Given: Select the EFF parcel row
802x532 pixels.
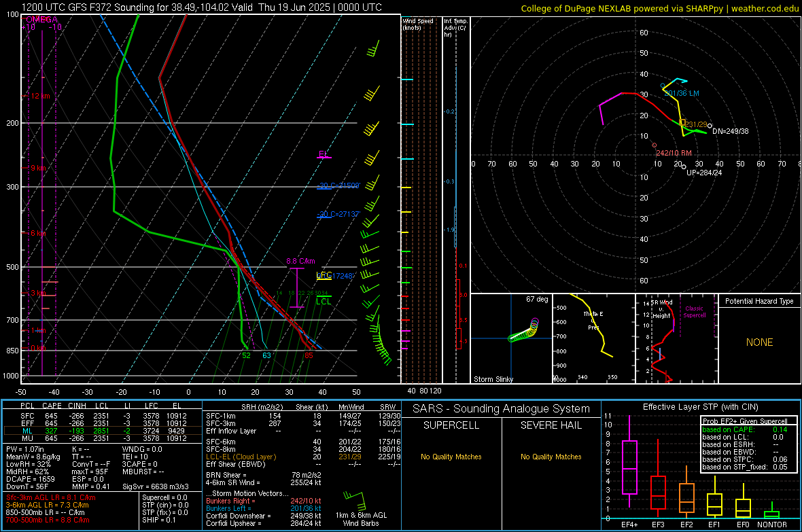Looking at the screenshot, I should tap(103, 423).
